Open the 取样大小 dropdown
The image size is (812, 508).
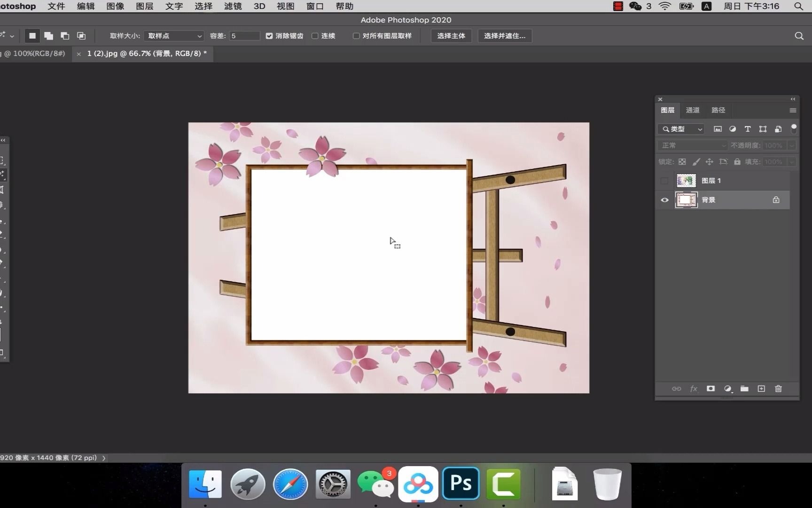point(173,36)
